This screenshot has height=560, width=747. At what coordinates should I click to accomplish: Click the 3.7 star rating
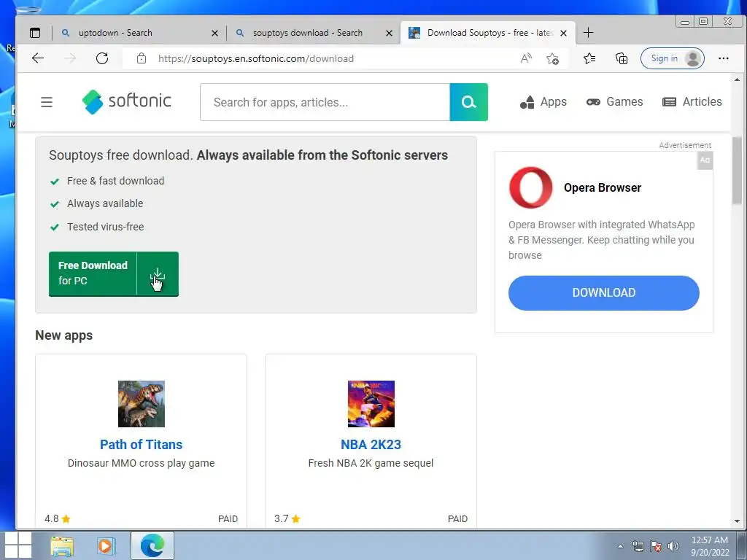click(x=287, y=518)
